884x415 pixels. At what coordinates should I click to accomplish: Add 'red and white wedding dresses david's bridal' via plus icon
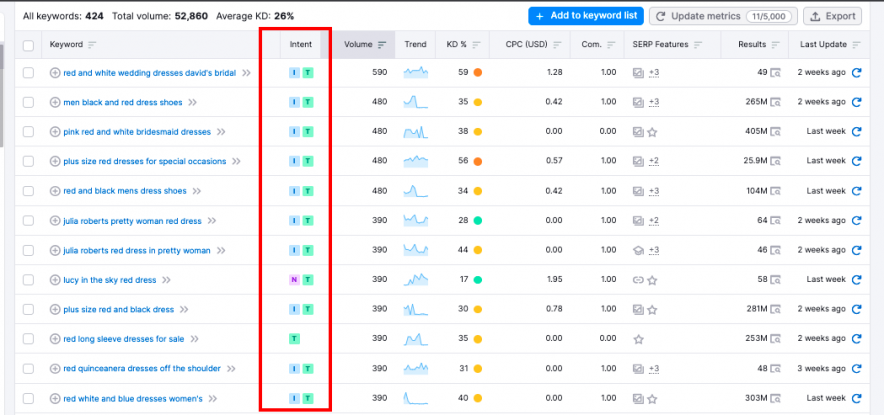click(55, 73)
